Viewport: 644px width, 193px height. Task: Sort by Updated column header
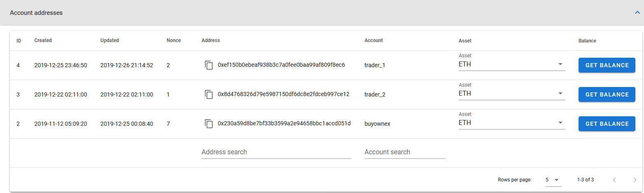[x=110, y=40]
